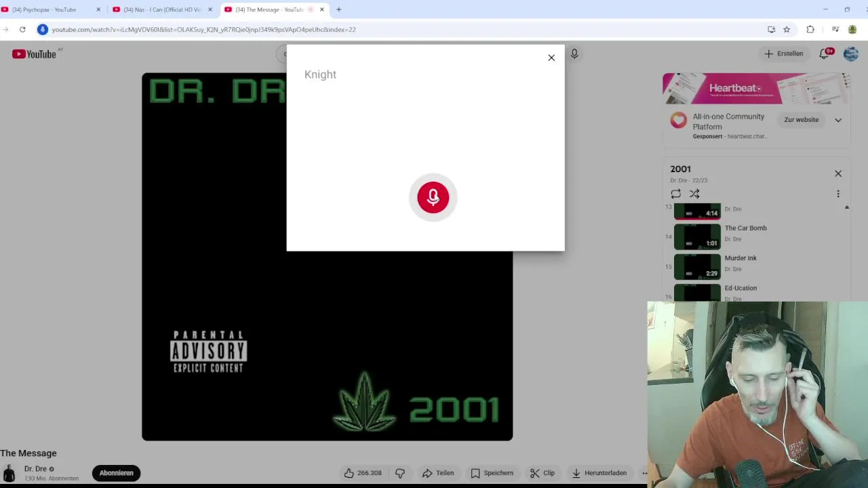Close the Nas I Can tab
Viewport: 868px width, 488px height.
click(x=210, y=9)
